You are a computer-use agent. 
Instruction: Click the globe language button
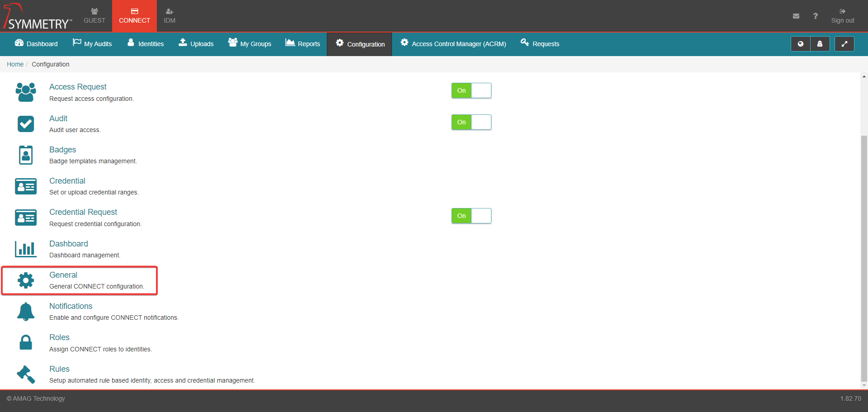[x=801, y=44]
